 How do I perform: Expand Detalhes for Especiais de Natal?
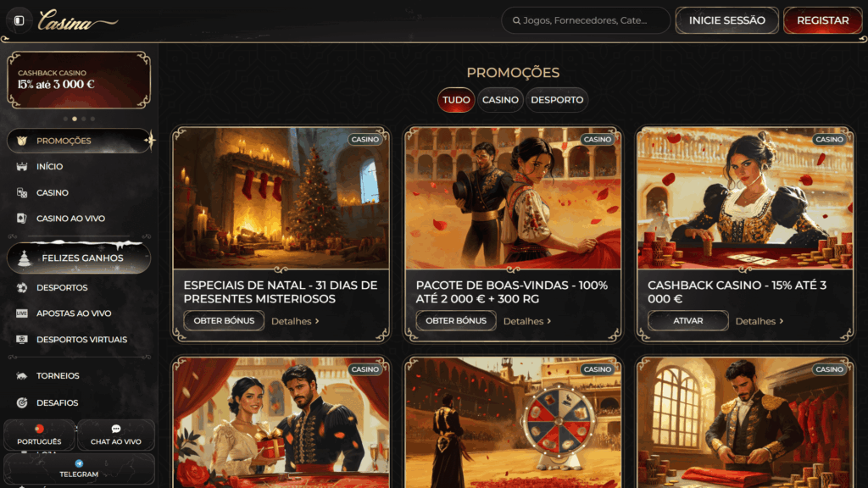click(295, 321)
